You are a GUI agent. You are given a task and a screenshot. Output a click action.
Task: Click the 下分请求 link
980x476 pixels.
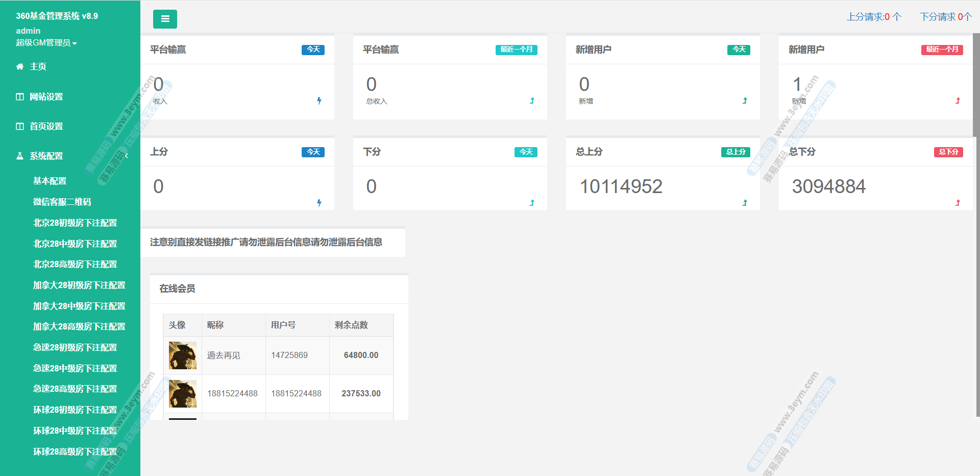(945, 17)
